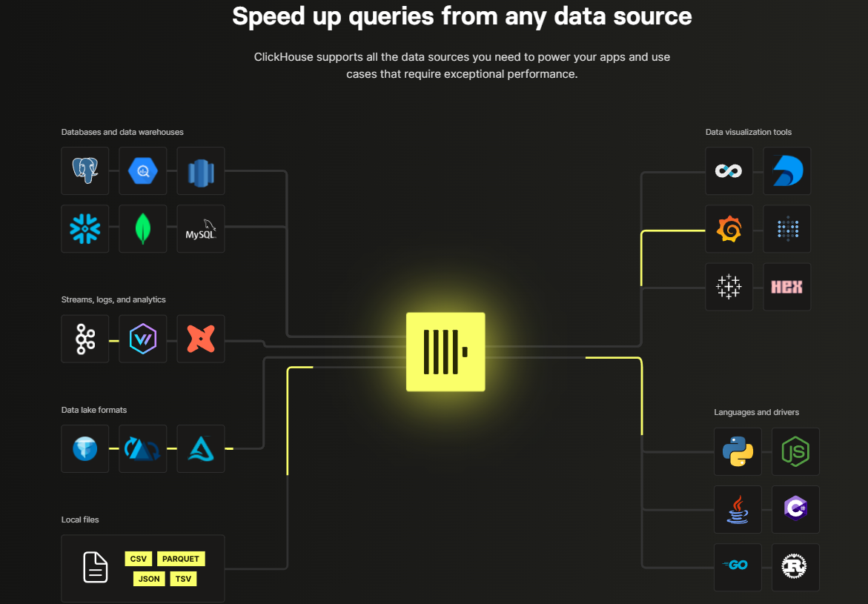Select the Tableau plus-pattern icon
The height and width of the screenshot is (604, 868).
(x=729, y=287)
